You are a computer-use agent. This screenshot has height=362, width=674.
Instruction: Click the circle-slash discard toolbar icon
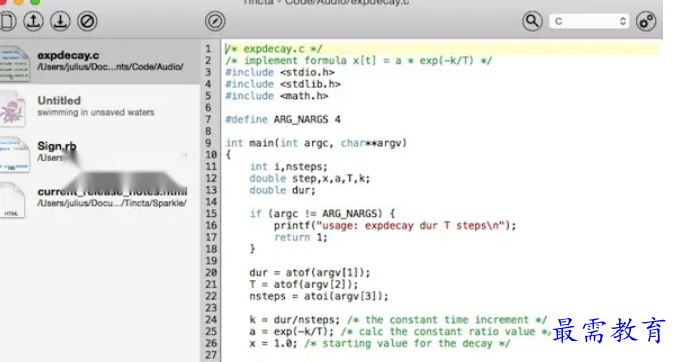point(87,21)
